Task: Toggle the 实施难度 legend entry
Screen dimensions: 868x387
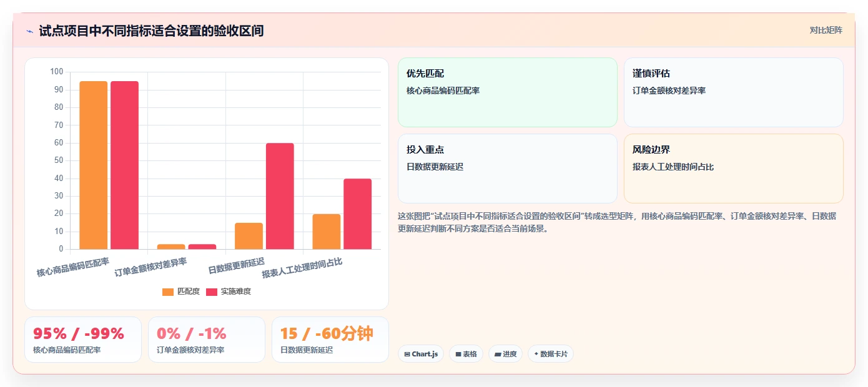Action: pos(229,291)
